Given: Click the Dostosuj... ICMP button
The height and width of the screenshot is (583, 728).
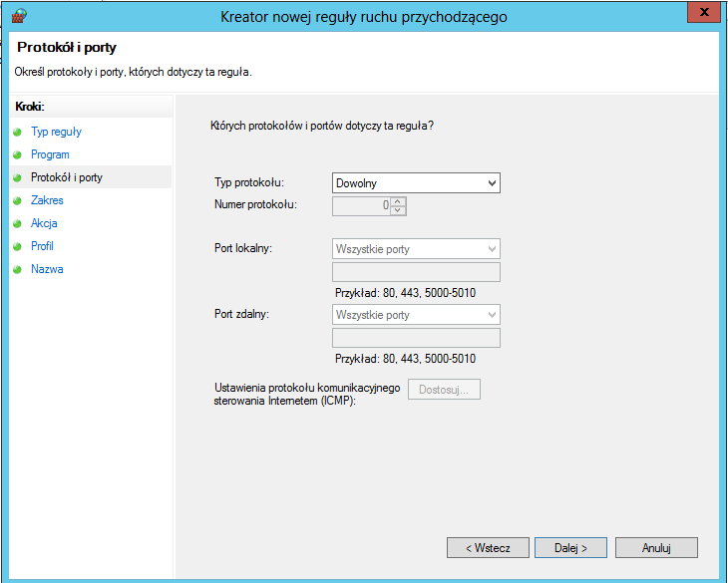Looking at the screenshot, I should pos(444,390).
